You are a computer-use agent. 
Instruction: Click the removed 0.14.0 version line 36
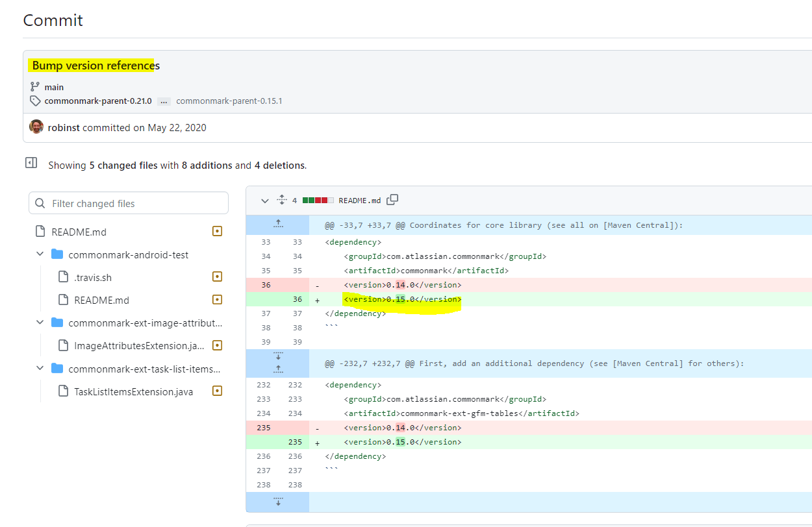click(403, 285)
